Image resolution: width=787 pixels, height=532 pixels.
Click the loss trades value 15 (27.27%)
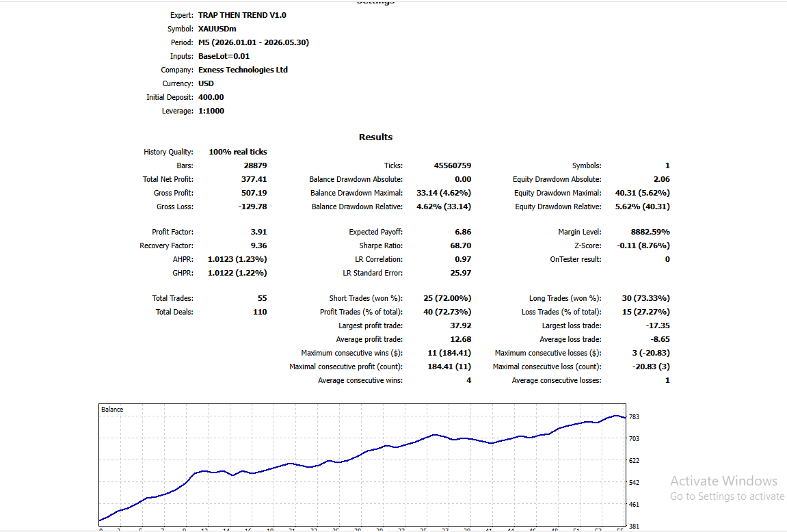[646, 312]
